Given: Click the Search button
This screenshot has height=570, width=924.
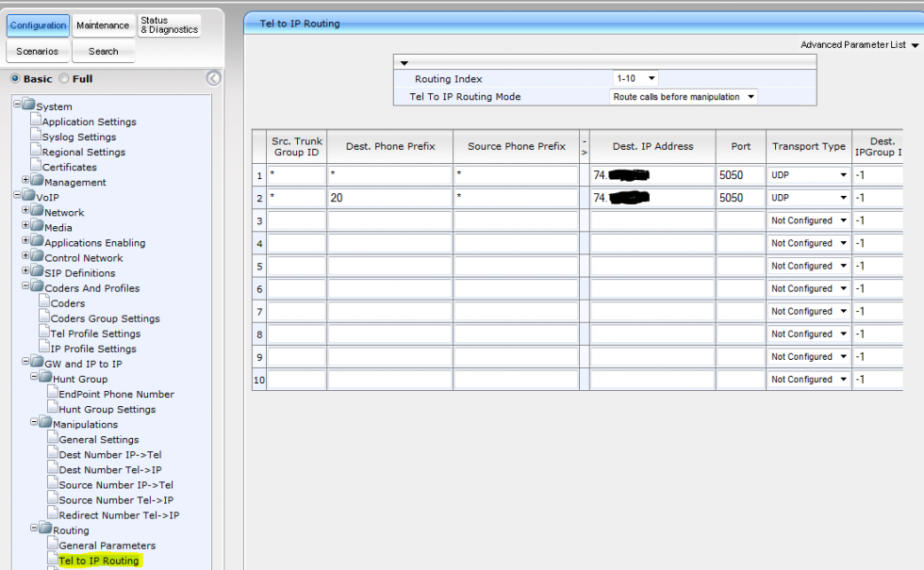Looking at the screenshot, I should (104, 51).
